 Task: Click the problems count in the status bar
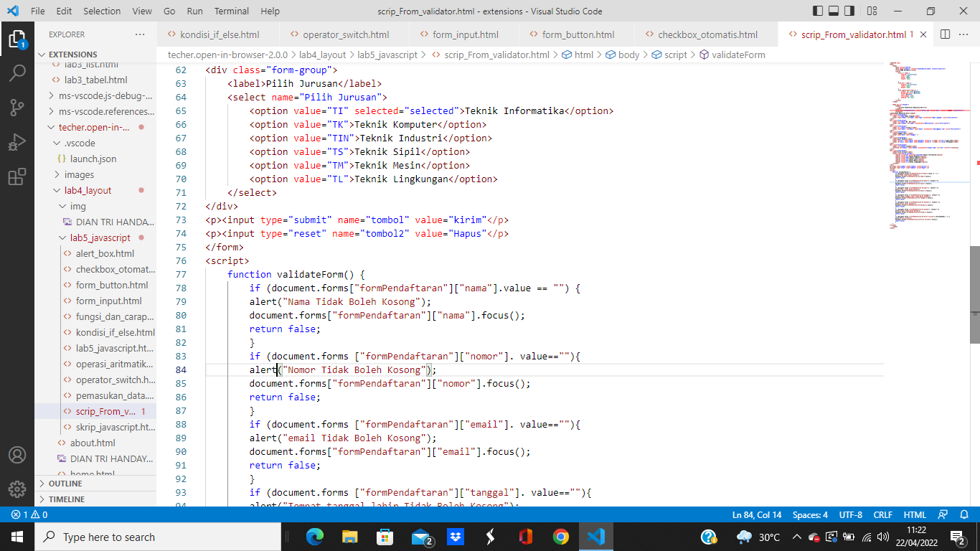coord(29,514)
